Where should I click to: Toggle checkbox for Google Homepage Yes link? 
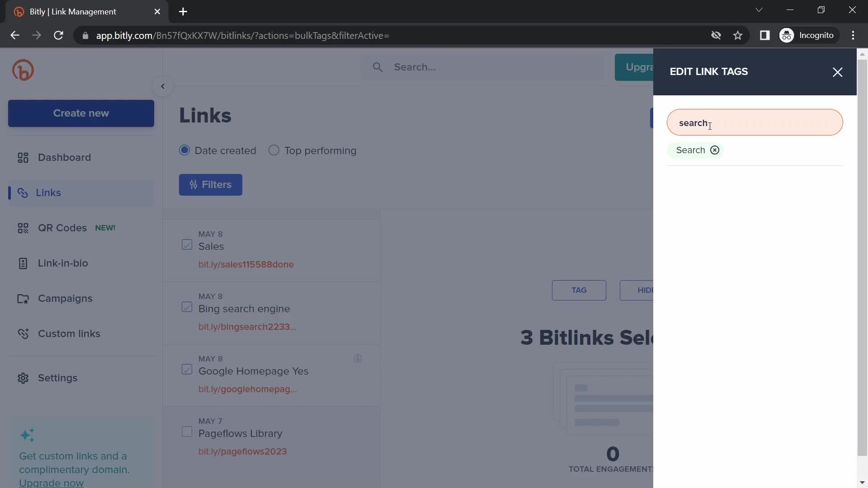pos(187,370)
